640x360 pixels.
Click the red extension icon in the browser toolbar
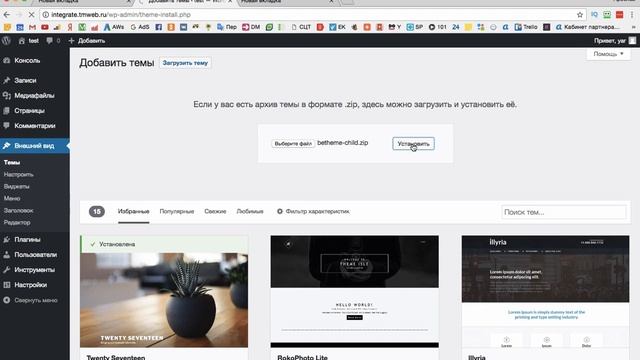(x=620, y=15)
